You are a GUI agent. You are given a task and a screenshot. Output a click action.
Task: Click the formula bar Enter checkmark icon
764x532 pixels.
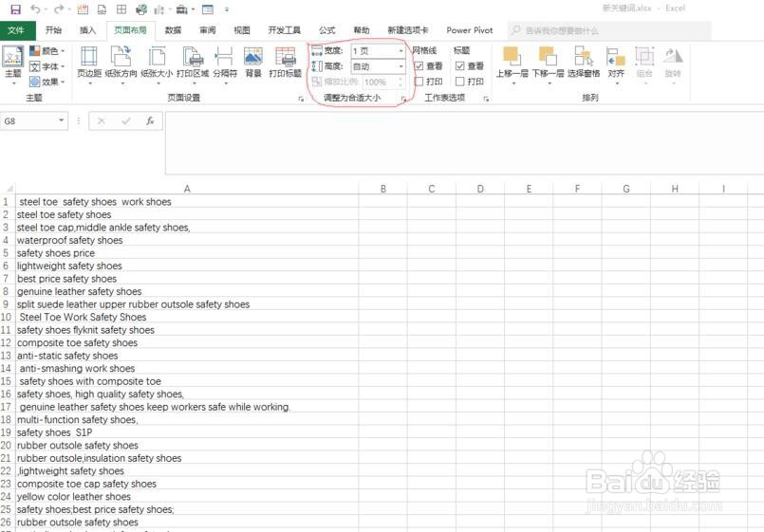point(125,120)
